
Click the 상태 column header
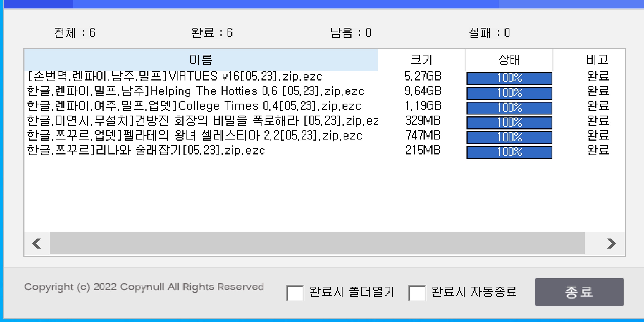pyautogui.click(x=509, y=60)
